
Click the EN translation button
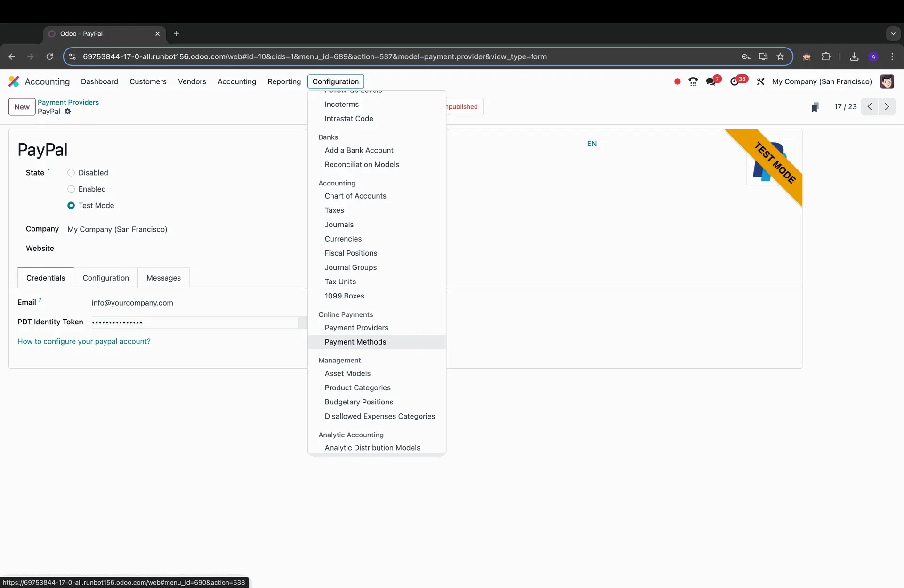coord(592,144)
